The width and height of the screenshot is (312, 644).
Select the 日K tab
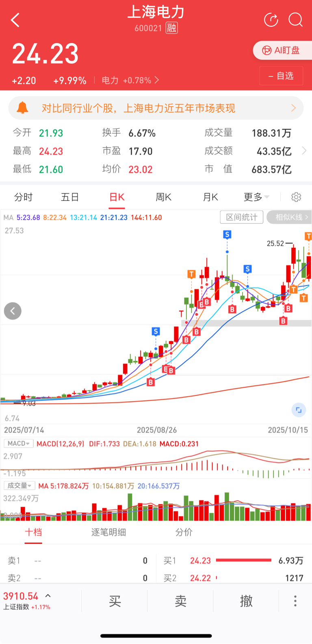[x=117, y=197]
